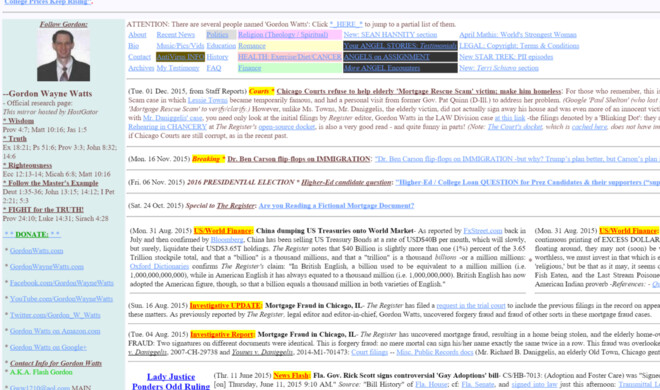This screenshot has height=390, width=660.
Task: Open April Mathis: World's Strongest Woman
Action: point(518,35)
